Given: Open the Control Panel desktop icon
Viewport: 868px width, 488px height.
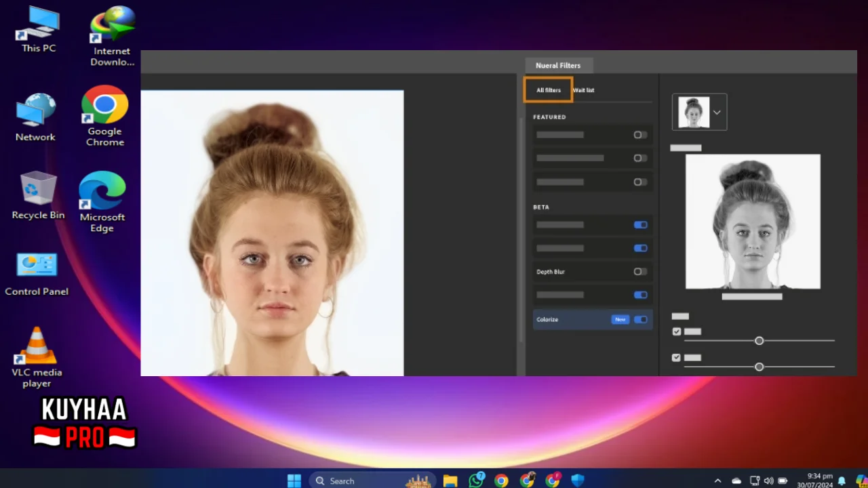Looking at the screenshot, I should click(x=37, y=274).
